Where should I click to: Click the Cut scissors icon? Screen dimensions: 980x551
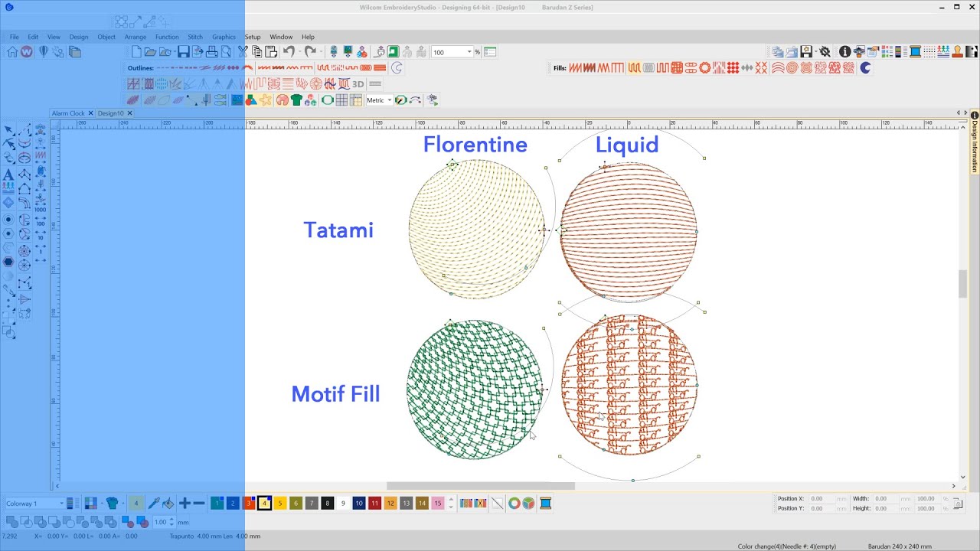(243, 52)
